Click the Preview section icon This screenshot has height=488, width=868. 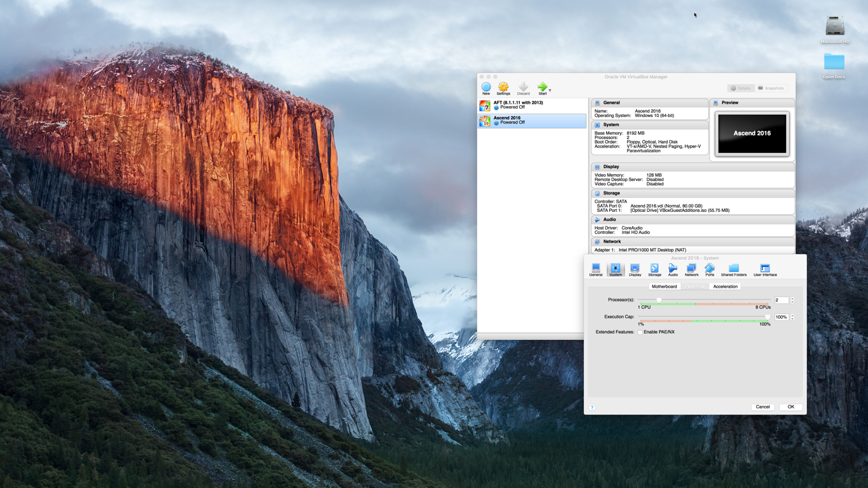pyautogui.click(x=716, y=103)
